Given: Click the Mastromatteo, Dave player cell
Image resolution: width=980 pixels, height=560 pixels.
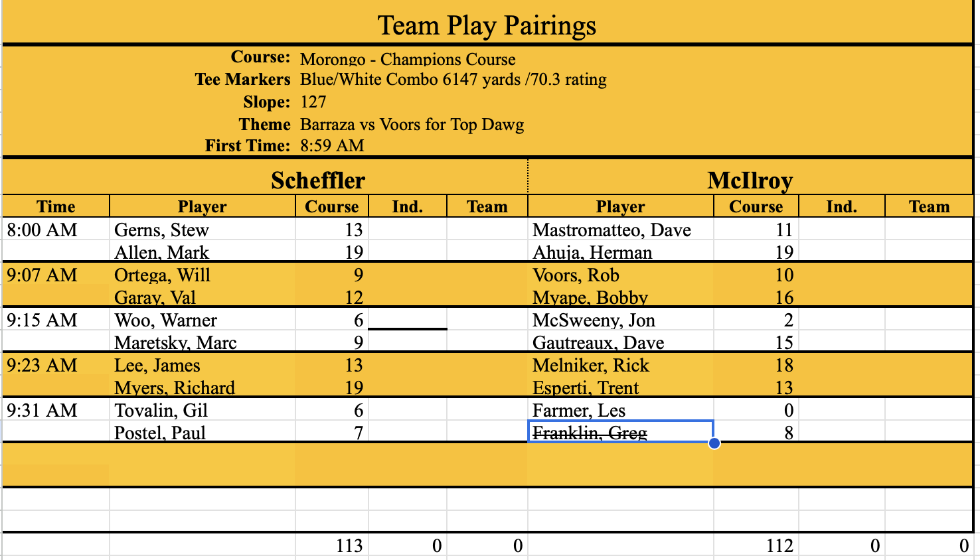Looking at the screenshot, I should (612, 230).
